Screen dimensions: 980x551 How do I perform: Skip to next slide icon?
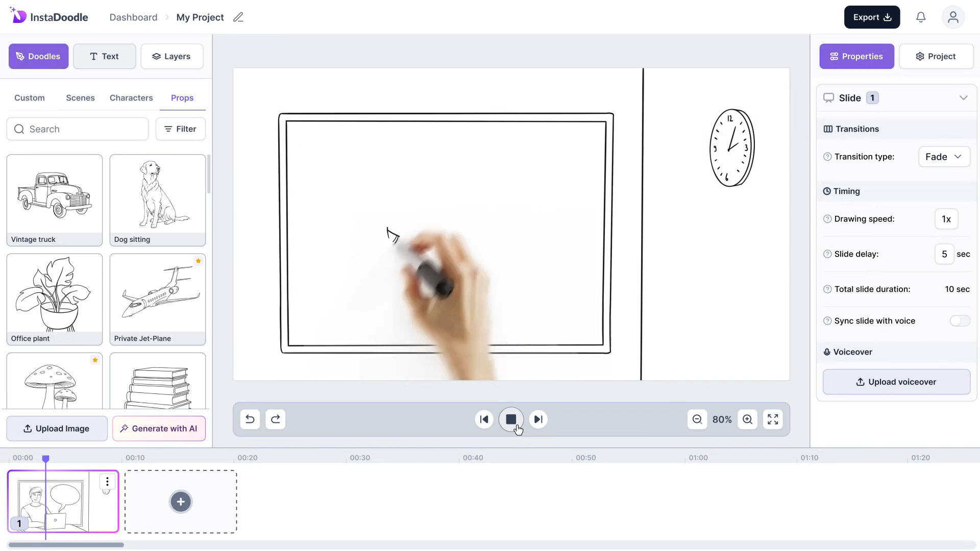pos(538,419)
